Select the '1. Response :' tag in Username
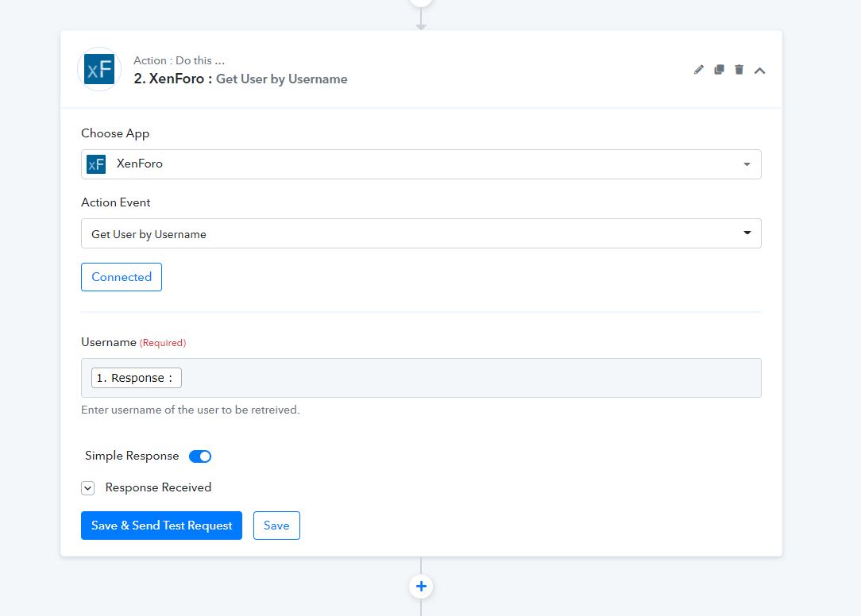 pyautogui.click(x=136, y=378)
